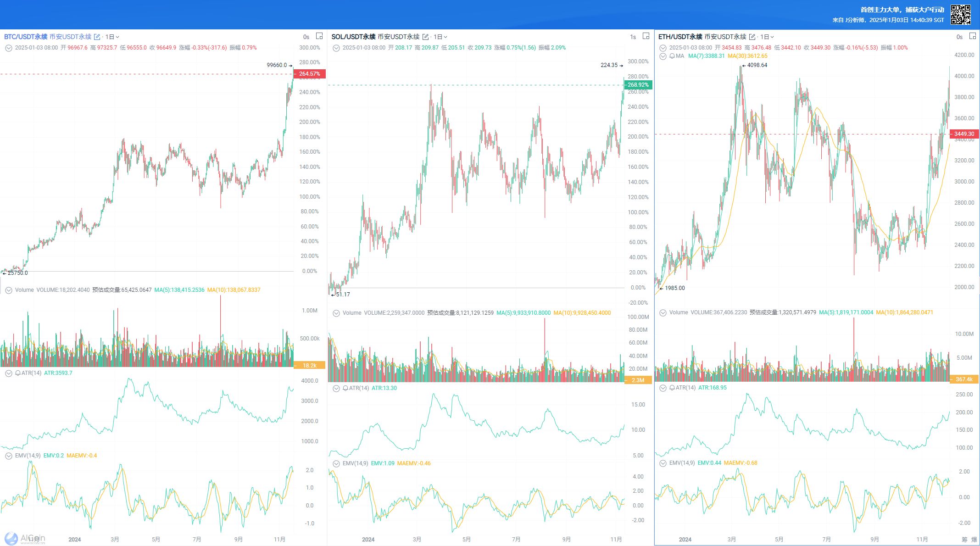The height and width of the screenshot is (546, 980).
Task: Maximize the SOL chart panel
Action: click(x=646, y=36)
